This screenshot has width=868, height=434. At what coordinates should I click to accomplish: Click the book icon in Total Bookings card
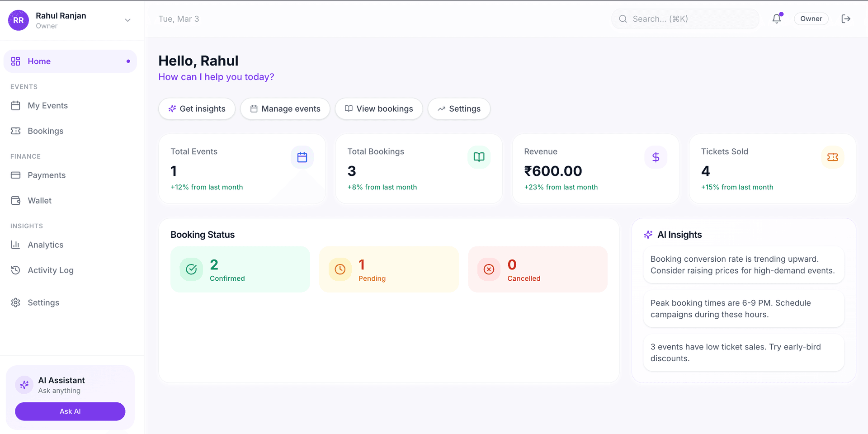[479, 157]
